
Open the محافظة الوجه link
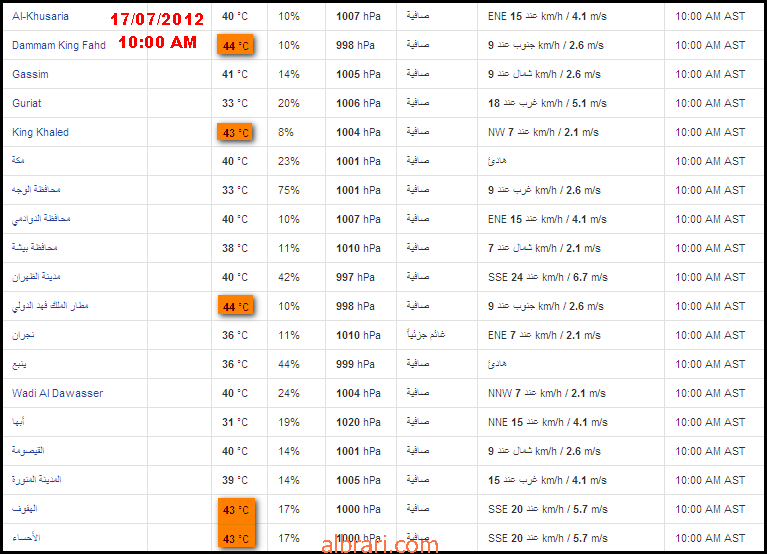pyautogui.click(x=36, y=190)
